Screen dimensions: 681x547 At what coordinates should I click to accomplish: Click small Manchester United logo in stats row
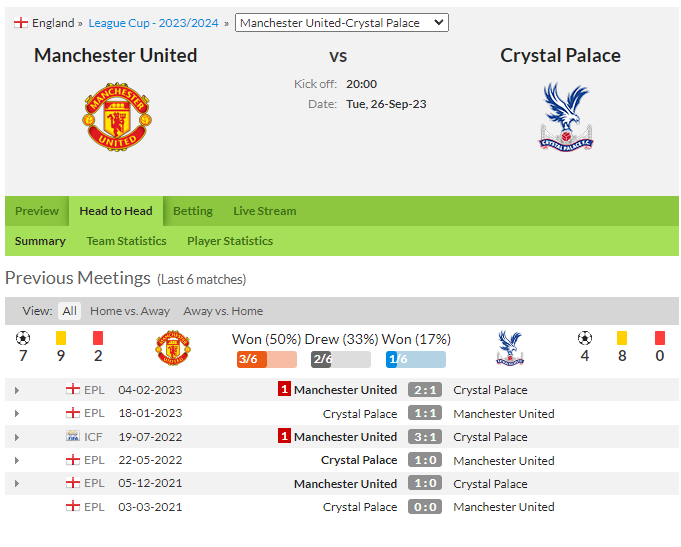[x=173, y=348]
